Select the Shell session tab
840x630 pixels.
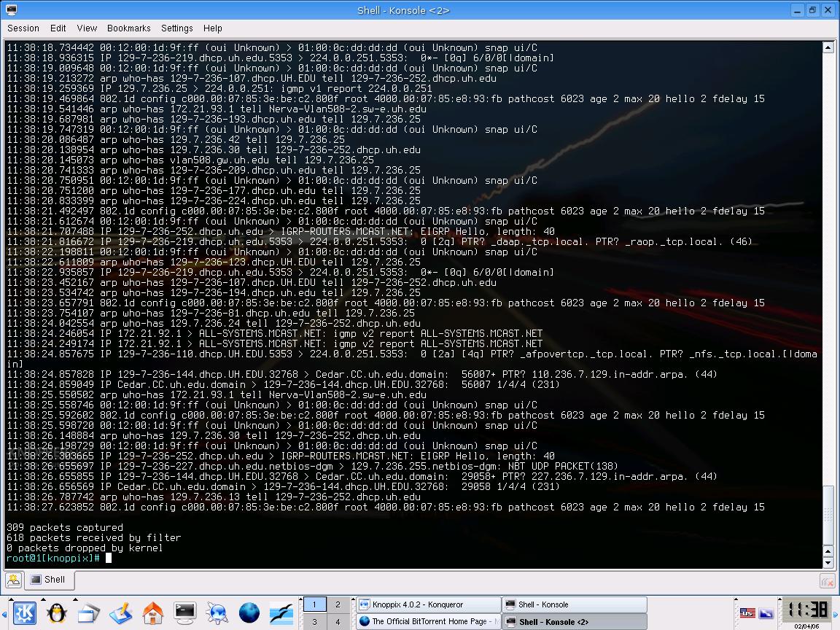click(x=49, y=580)
